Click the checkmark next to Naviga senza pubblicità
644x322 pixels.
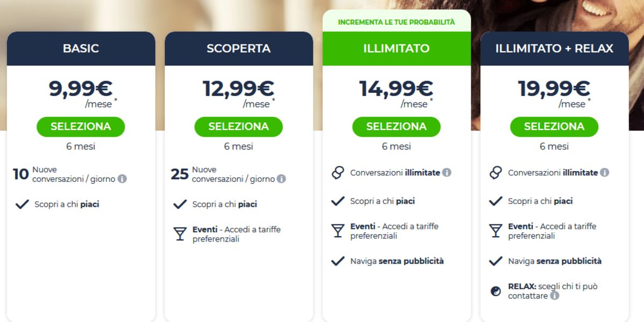338,260
